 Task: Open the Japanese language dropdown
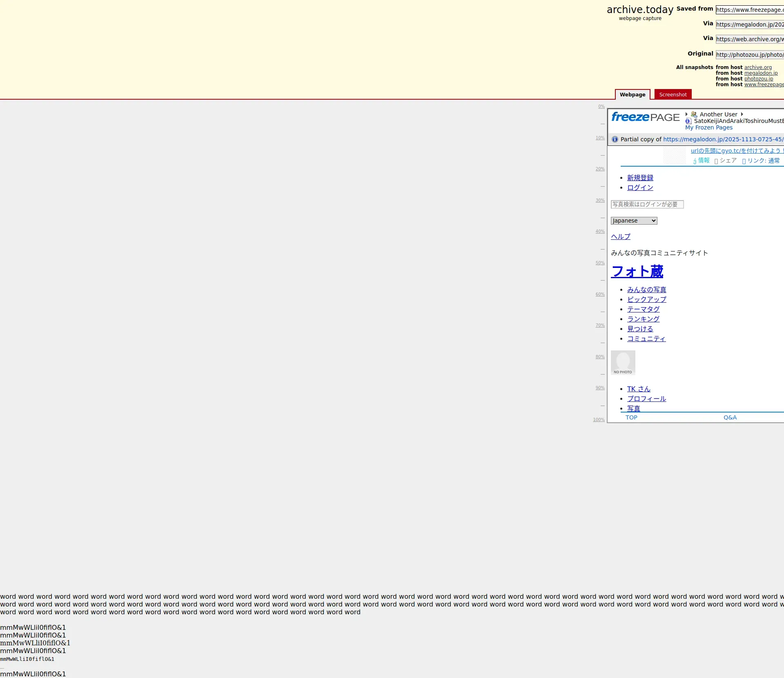(634, 221)
